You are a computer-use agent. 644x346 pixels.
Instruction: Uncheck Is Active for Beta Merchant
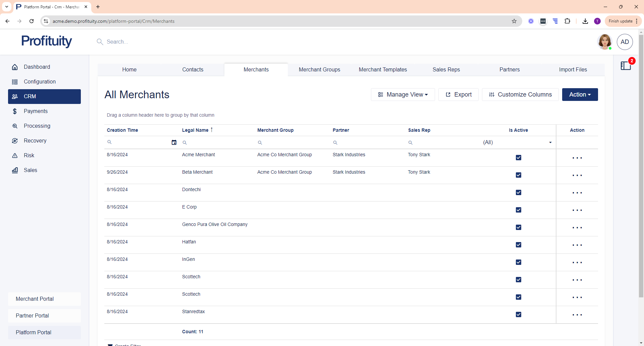[518, 175]
